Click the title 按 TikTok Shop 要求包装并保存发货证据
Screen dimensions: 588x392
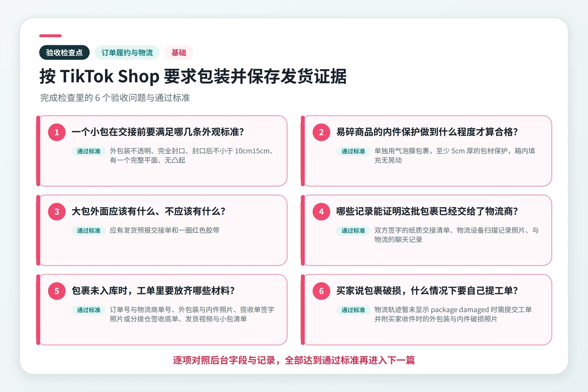coord(193,76)
